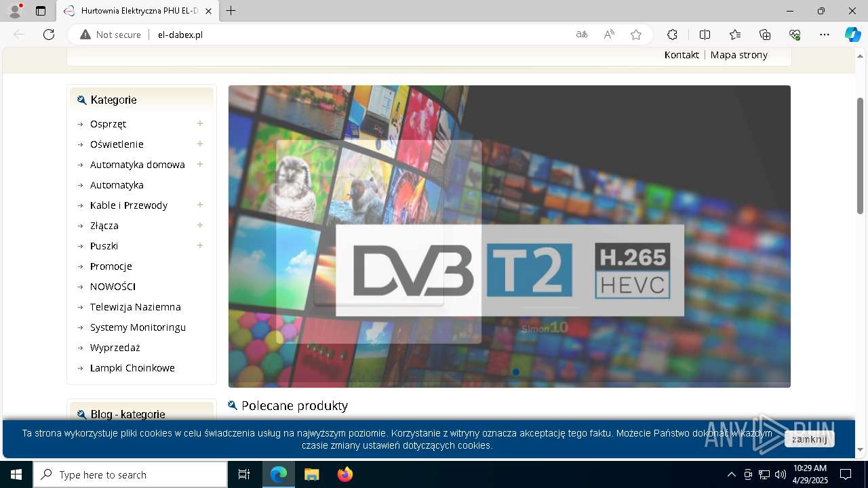Open Browser essentials
This screenshot has width=868, height=488.
795,35
